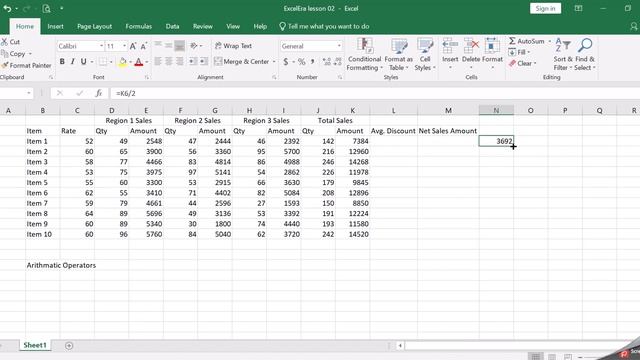Switch to the Formulas tab
This screenshot has height=360, width=640.
coord(139,26)
